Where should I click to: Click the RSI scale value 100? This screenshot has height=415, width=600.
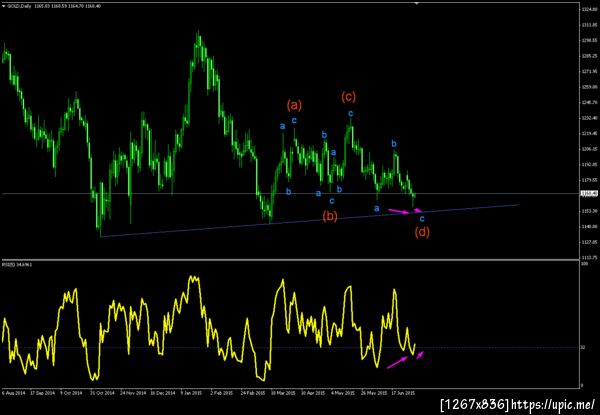[585, 264]
